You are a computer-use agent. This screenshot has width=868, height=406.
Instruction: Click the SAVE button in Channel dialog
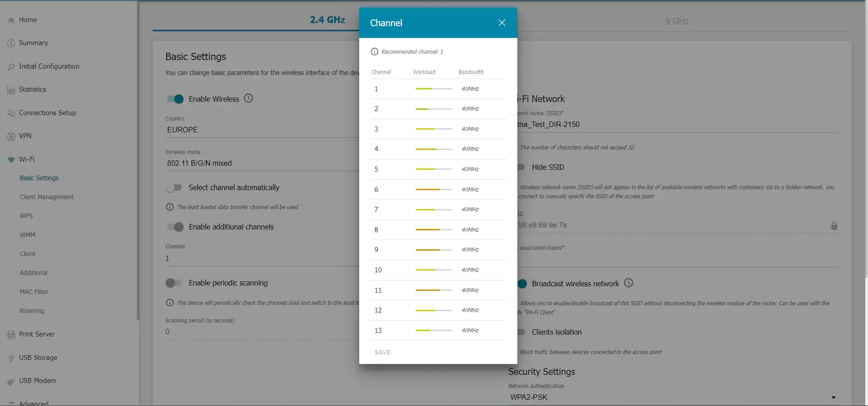[x=382, y=352]
